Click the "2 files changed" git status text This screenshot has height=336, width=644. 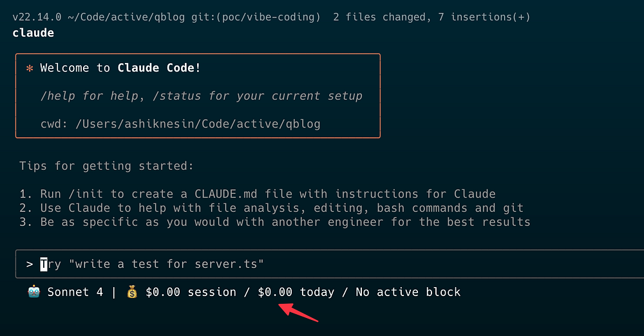(x=379, y=17)
